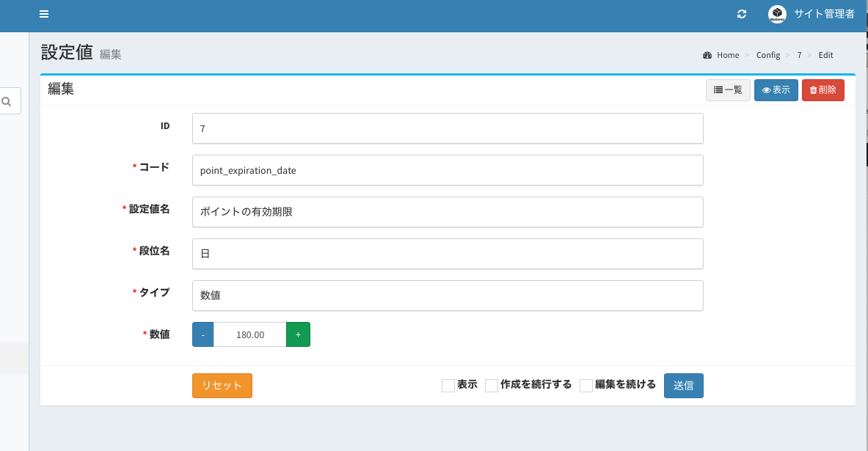Viewport: 868px width, 451px height.
Task: Toggle the hamburger sidebar menu
Action: click(x=44, y=15)
